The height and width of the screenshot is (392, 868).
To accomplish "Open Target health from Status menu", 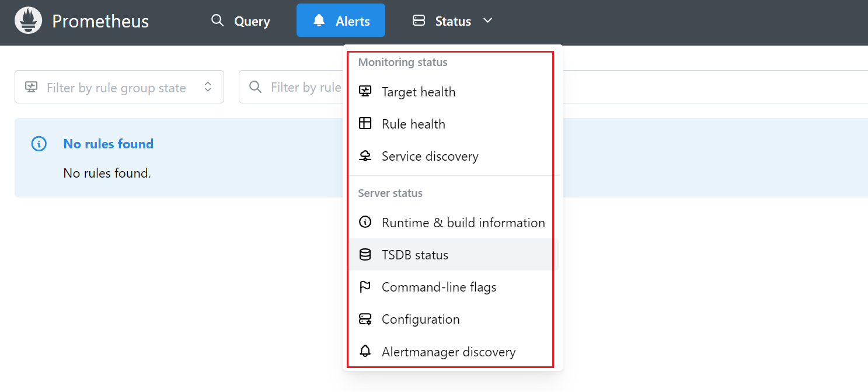I will [454, 92].
